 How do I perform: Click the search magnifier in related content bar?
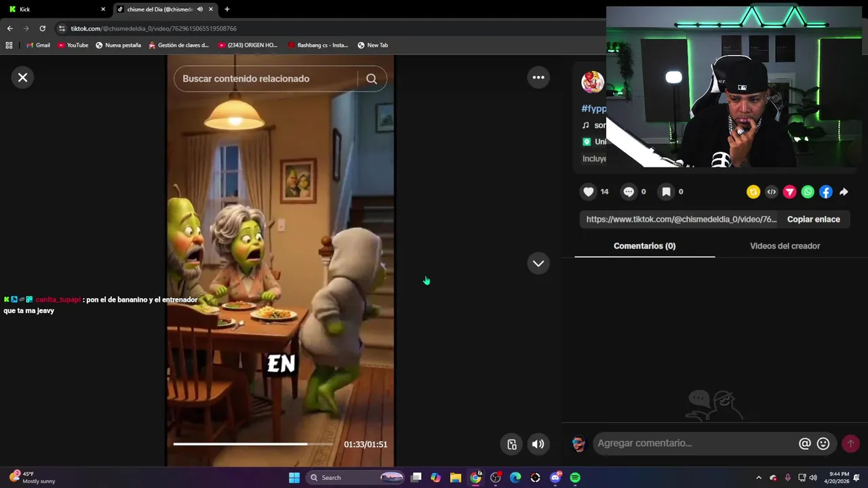pyautogui.click(x=372, y=79)
